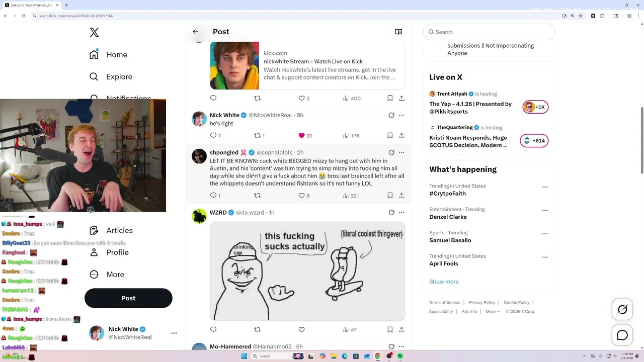Open the Explore page

point(111,76)
